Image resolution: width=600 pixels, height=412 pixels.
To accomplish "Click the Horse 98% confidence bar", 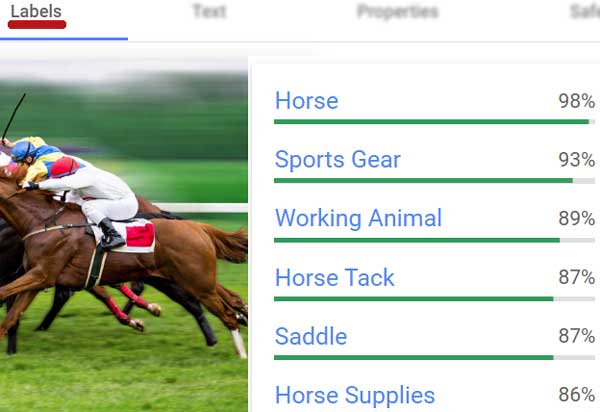I will click(x=434, y=122).
